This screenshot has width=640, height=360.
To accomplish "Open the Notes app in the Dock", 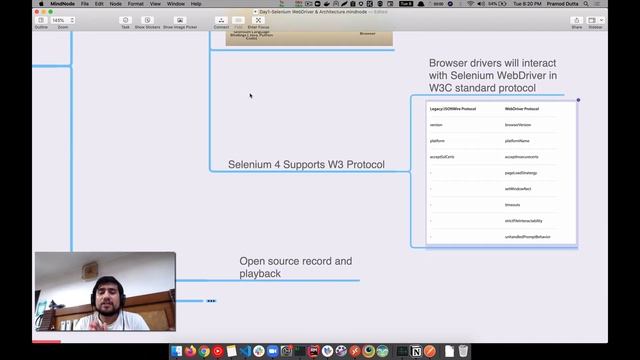I will click(231, 351).
